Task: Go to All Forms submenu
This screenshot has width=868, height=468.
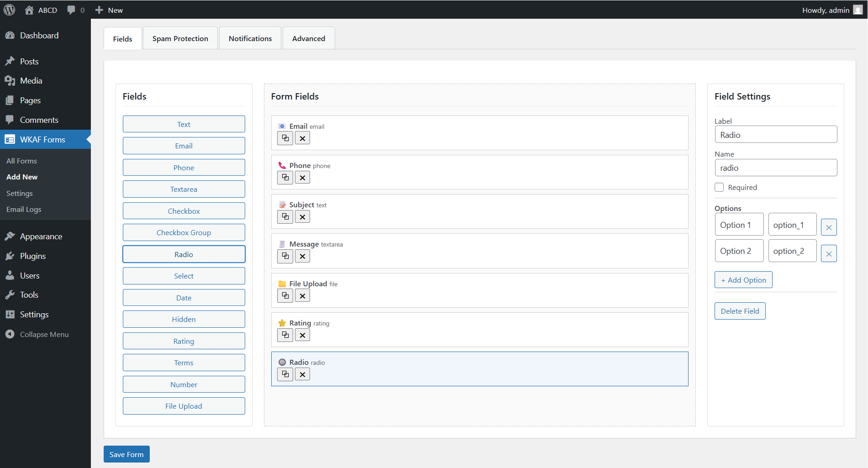Action: [x=21, y=161]
